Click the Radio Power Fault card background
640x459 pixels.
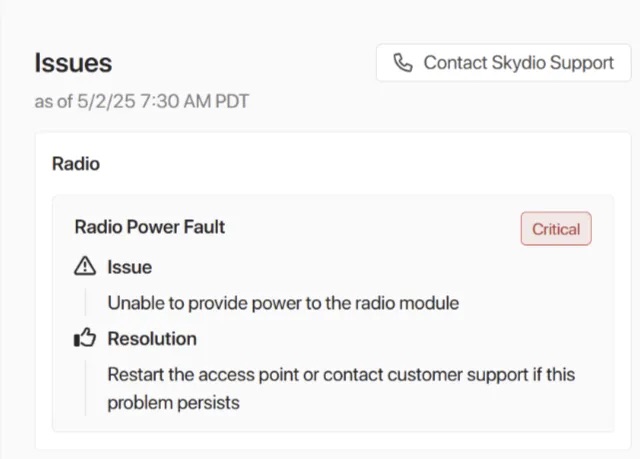[x=333, y=313]
